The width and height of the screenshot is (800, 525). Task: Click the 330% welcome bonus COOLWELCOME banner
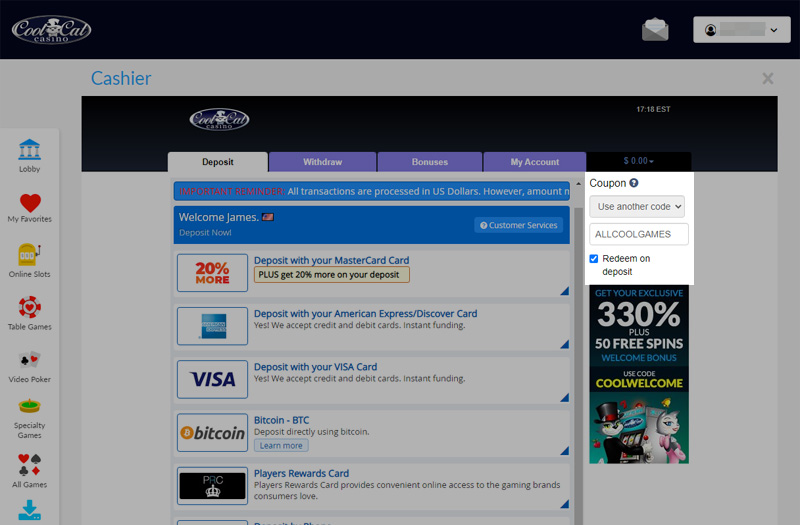(639, 374)
